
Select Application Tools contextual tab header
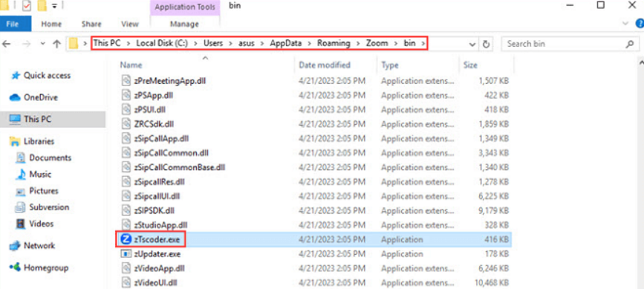tap(185, 7)
